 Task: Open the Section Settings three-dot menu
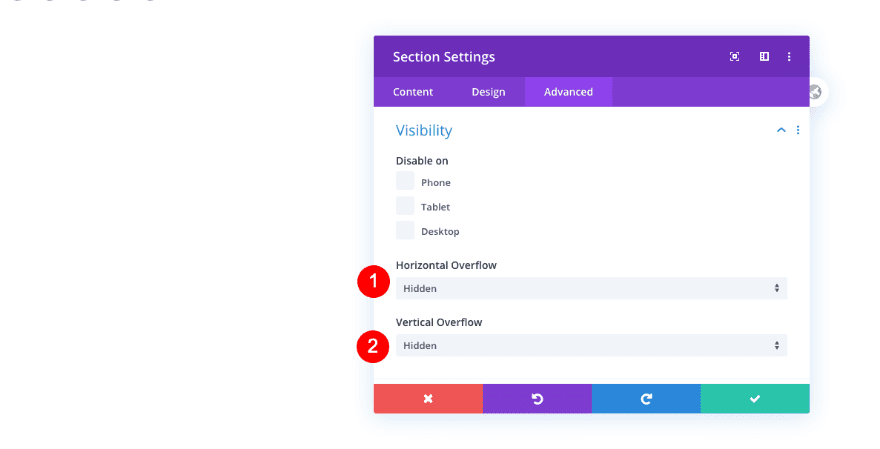[789, 57]
